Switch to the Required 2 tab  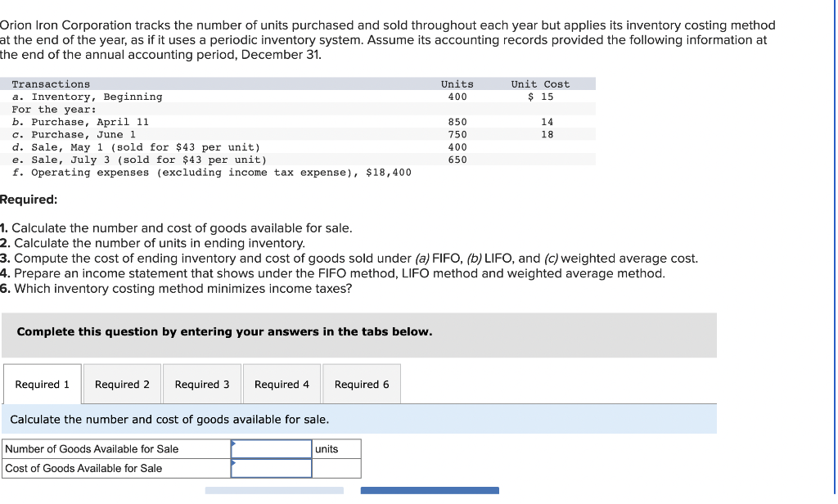(x=121, y=383)
